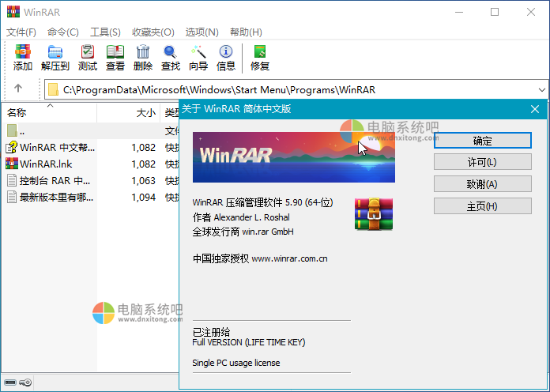Confirm with the 确定 button
The width and height of the screenshot is (550, 392).
(483, 141)
